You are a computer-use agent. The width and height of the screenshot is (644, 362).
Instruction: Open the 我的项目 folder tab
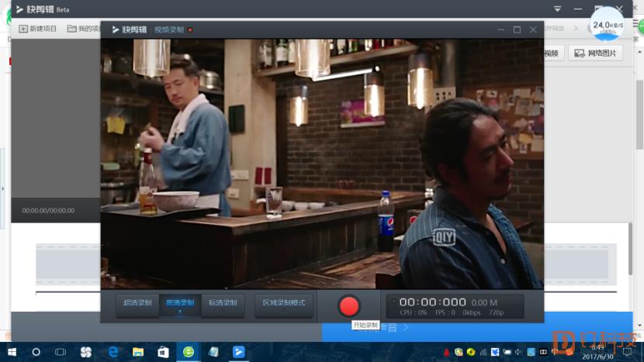(x=84, y=29)
